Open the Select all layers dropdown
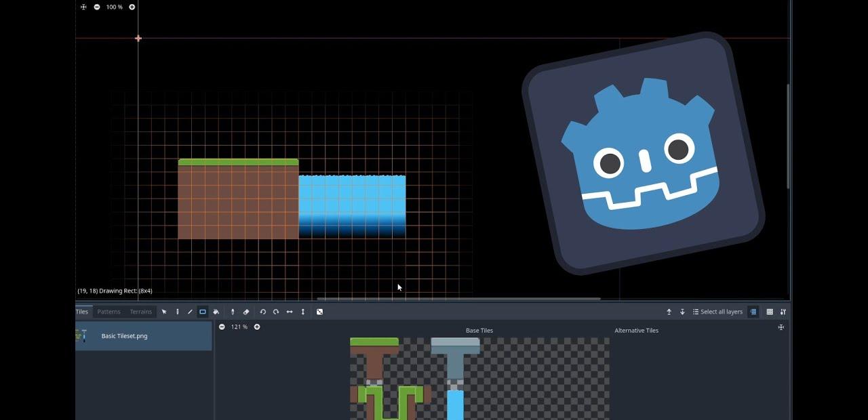 coord(717,312)
